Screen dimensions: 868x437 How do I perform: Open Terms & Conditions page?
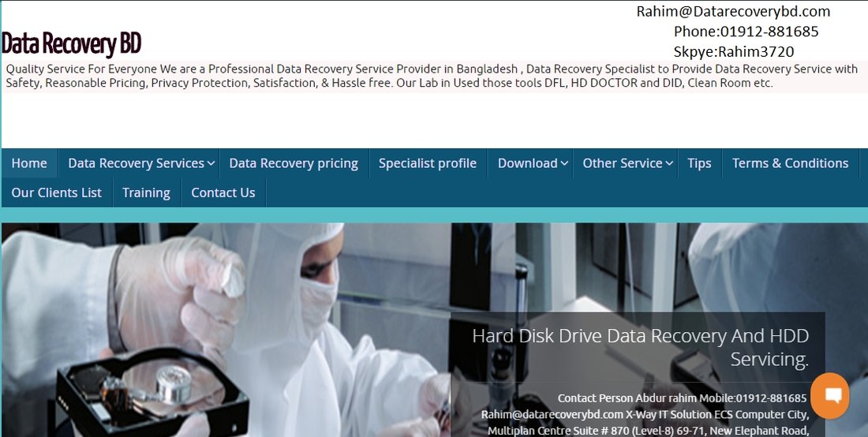pyautogui.click(x=790, y=163)
